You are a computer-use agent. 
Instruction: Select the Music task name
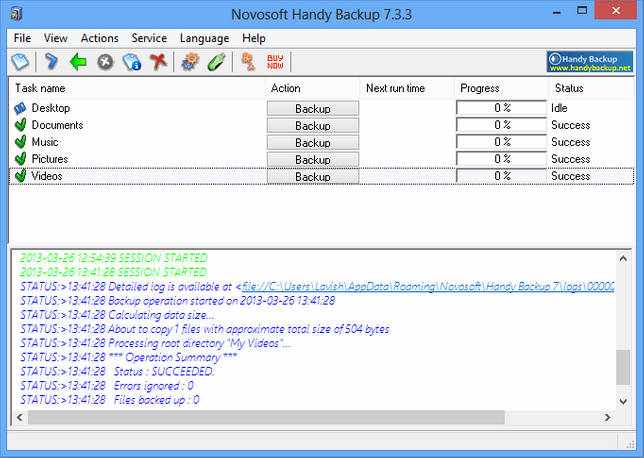[45, 142]
